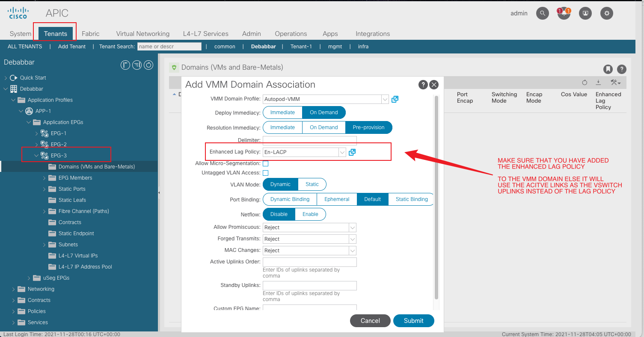
Task: Open the search magnifier in the top bar
Action: point(542,13)
